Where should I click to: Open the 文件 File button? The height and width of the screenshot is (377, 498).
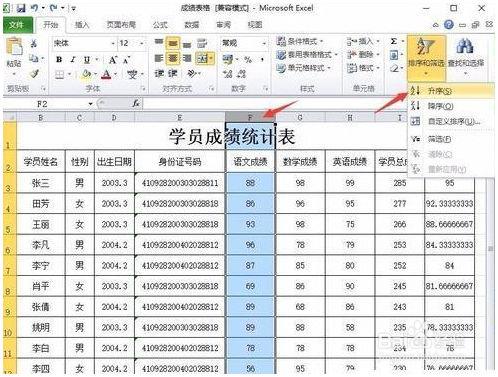click(x=17, y=25)
